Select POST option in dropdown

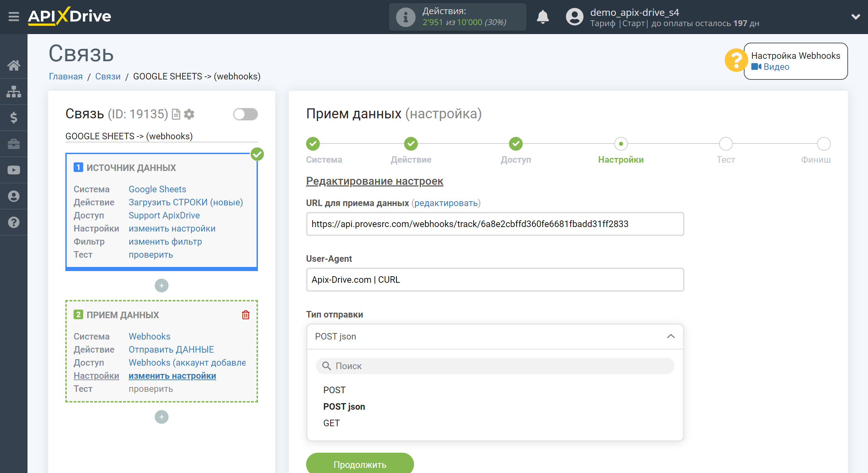[334, 390]
